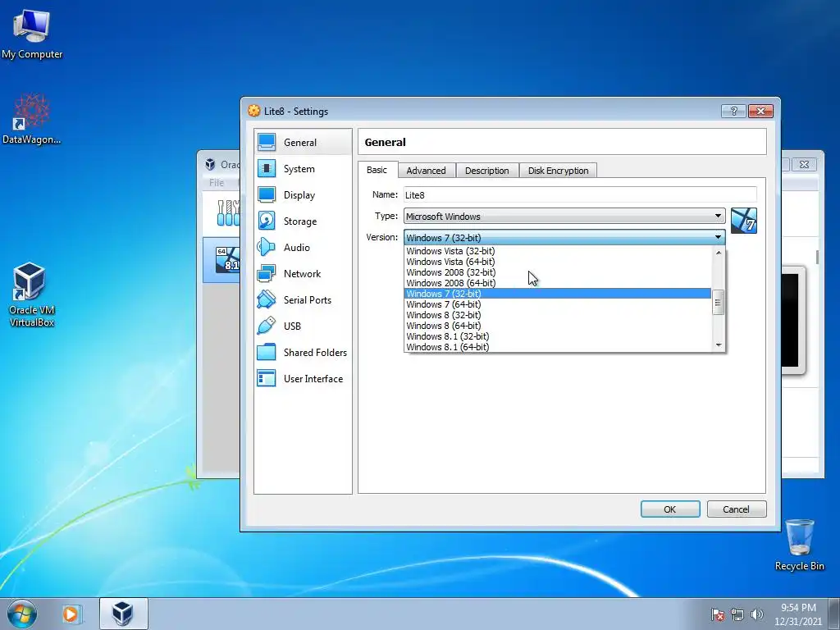The width and height of the screenshot is (840, 630).
Task: Click the Windows 7 OS type badge icon
Action: (x=743, y=221)
